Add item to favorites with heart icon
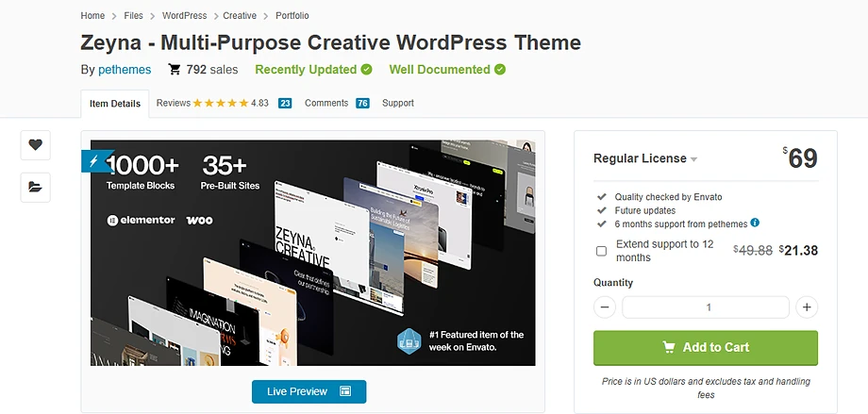 pos(36,145)
